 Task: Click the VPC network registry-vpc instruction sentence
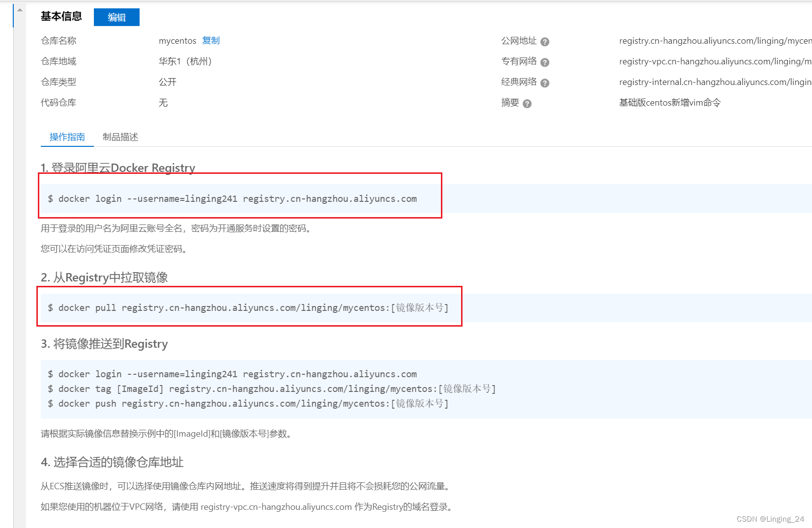[247, 507]
